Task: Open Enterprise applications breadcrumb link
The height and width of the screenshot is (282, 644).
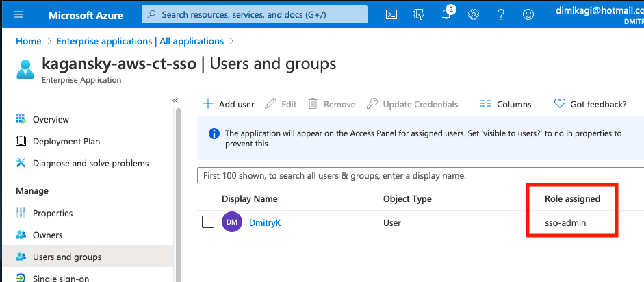Action: coord(140,41)
